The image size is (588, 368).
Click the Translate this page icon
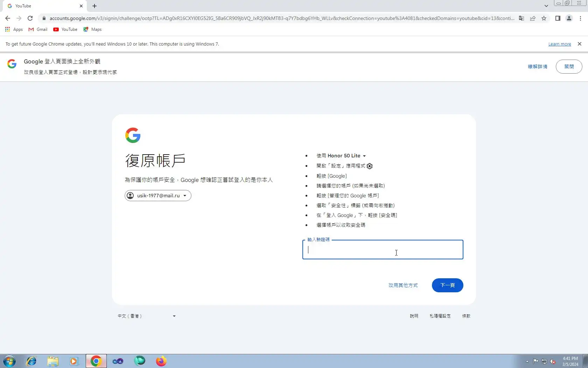(521, 18)
